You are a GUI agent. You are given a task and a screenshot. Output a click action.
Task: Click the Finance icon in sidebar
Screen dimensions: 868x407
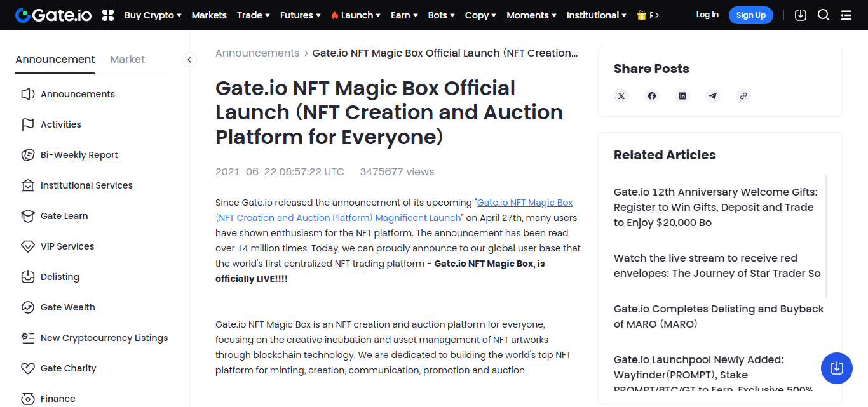28,399
